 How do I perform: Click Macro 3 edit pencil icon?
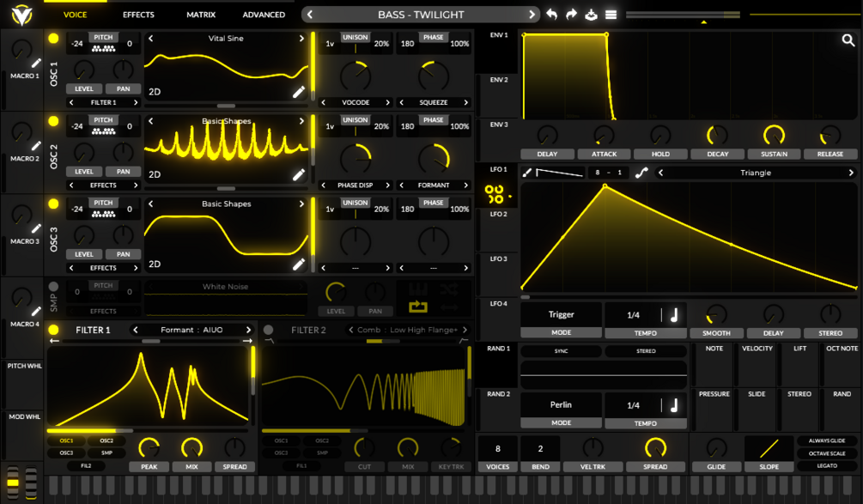(36, 228)
